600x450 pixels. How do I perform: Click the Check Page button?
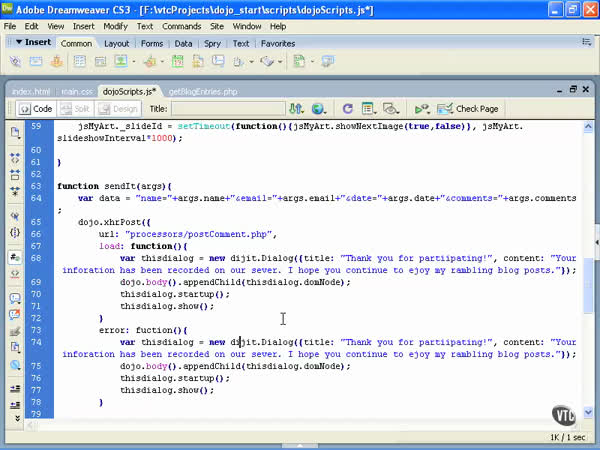pos(469,108)
